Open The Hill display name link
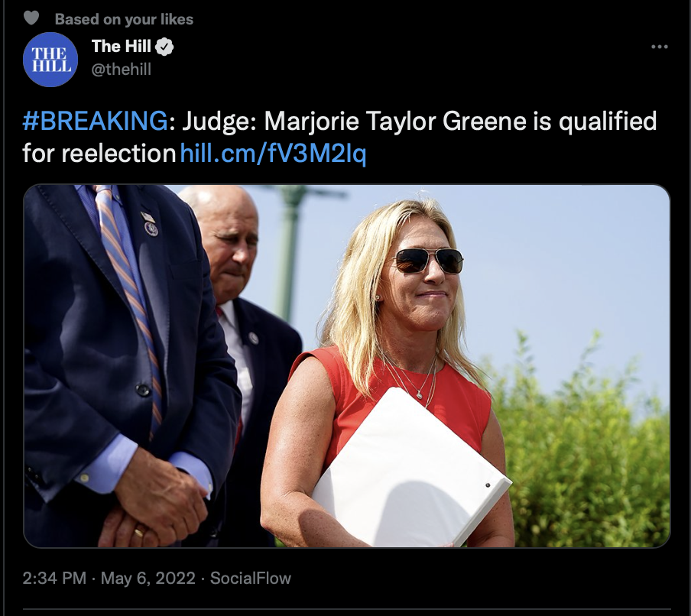The image size is (691, 616). [122, 47]
